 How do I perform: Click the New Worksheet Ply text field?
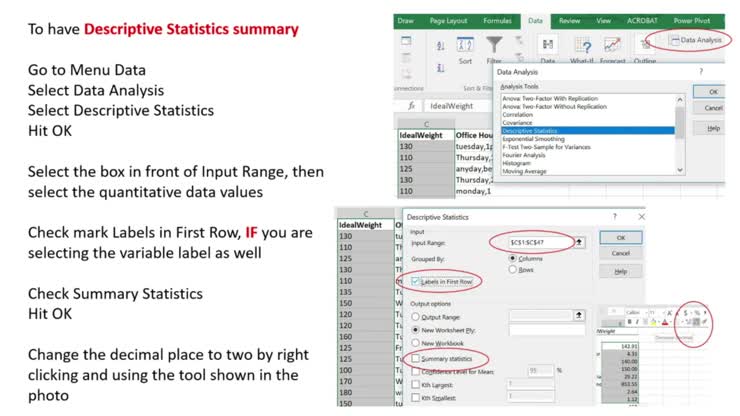coord(547,330)
